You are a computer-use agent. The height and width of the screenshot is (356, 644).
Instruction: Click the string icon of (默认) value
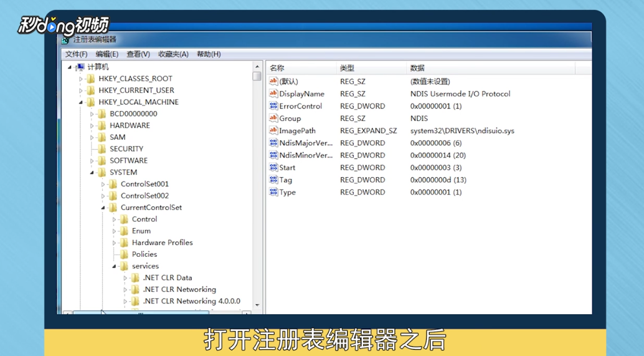pyautogui.click(x=273, y=81)
